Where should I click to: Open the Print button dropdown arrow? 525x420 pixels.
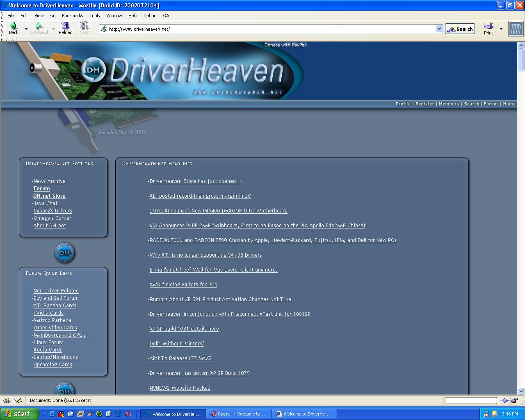coord(501,29)
